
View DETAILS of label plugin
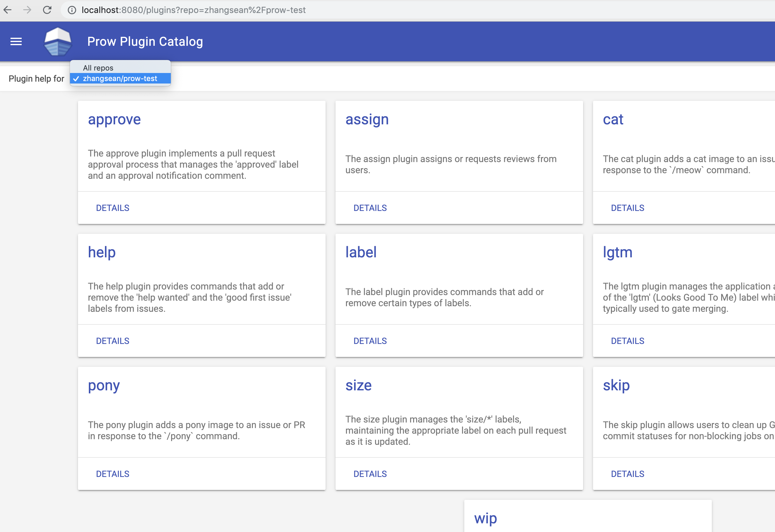(x=370, y=341)
